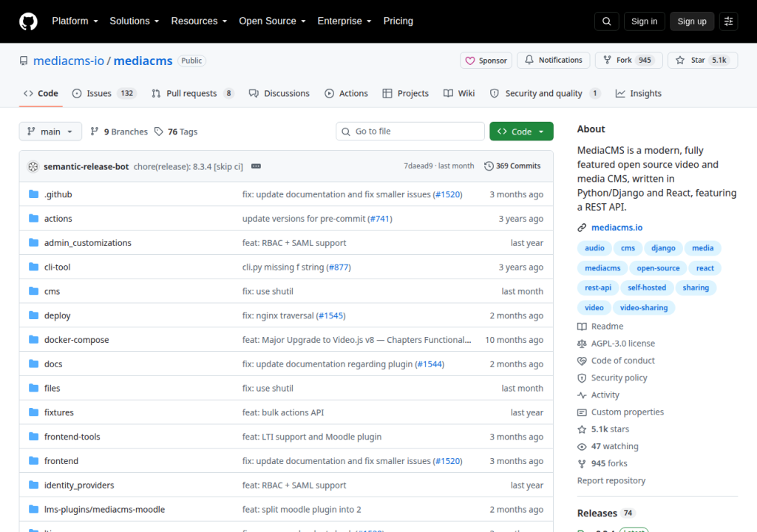Click the Sign up button
This screenshot has width=757, height=532.
pos(692,21)
